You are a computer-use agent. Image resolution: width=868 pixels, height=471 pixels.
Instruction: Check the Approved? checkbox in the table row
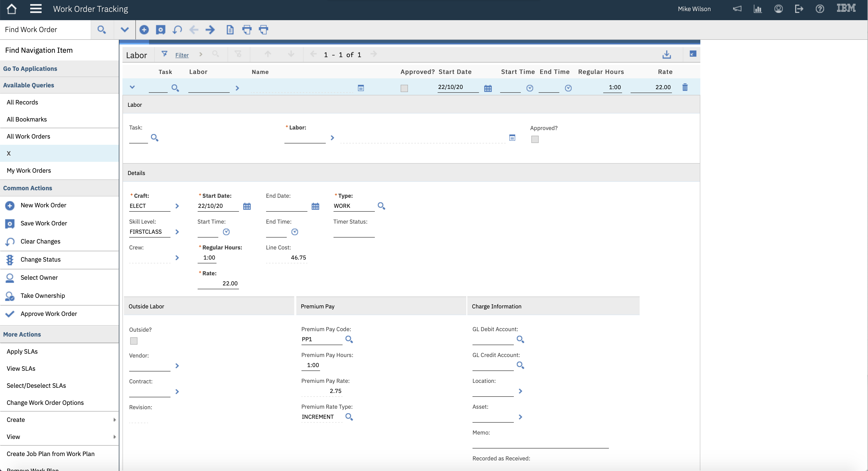pyautogui.click(x=404, y=88)
